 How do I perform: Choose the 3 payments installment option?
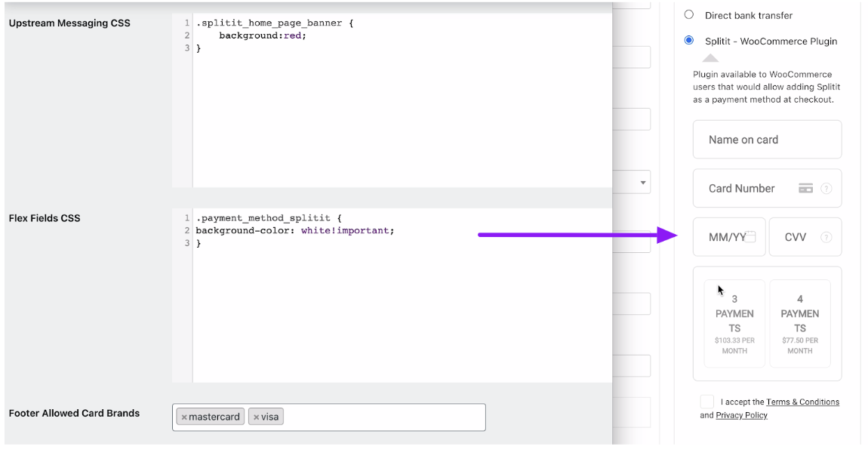[x=734, y=324]
